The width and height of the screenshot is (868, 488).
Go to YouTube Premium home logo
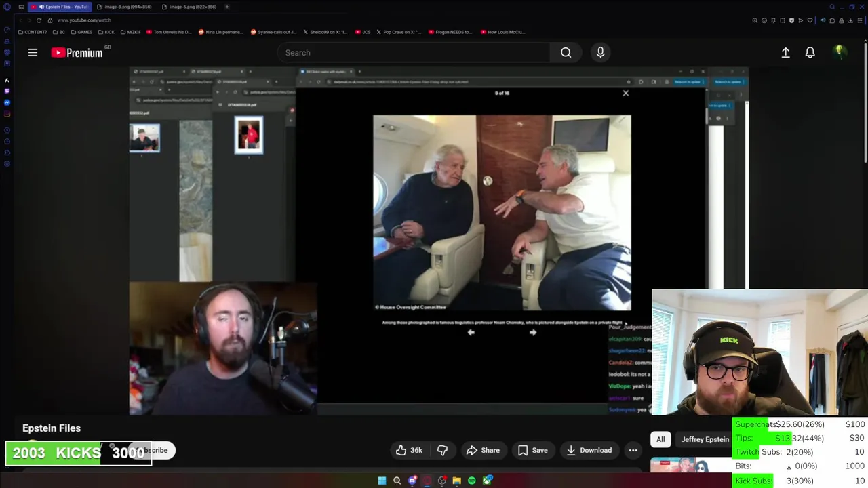click(77, 52)
